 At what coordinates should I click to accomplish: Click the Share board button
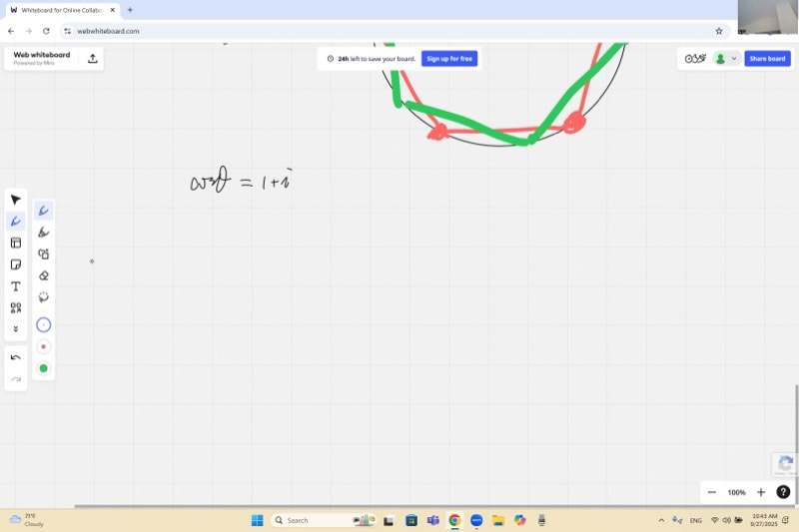(x=767, y=59)
